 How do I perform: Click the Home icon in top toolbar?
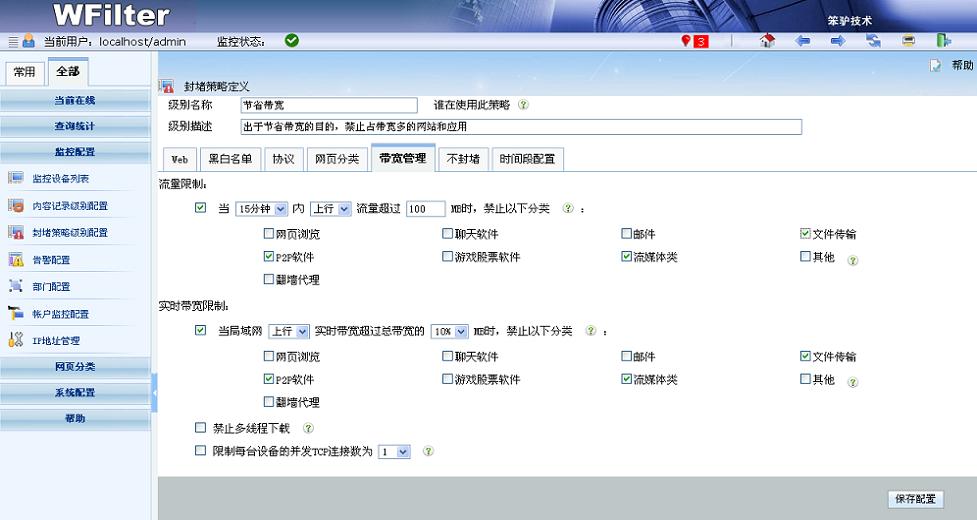tap(767, 41)
